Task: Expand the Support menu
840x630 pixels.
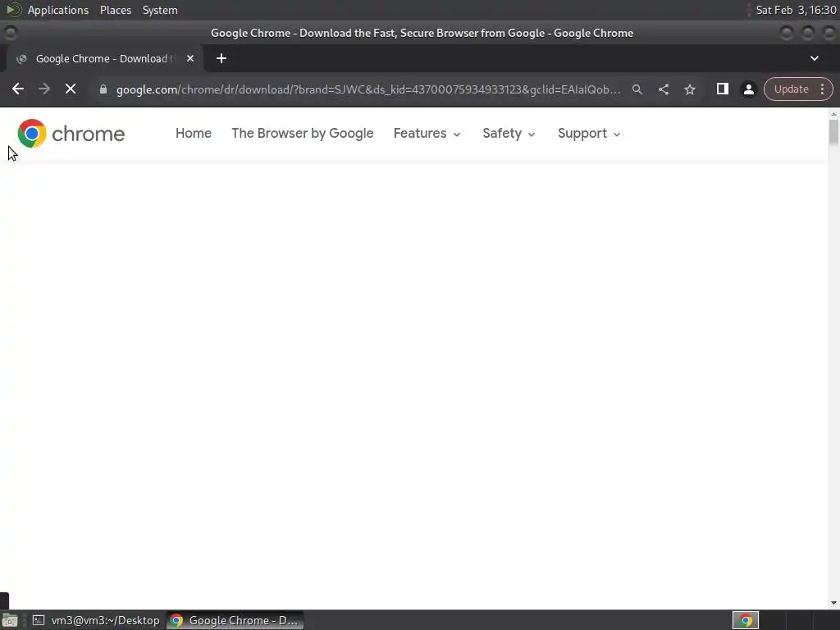Action: pos(589,134)
